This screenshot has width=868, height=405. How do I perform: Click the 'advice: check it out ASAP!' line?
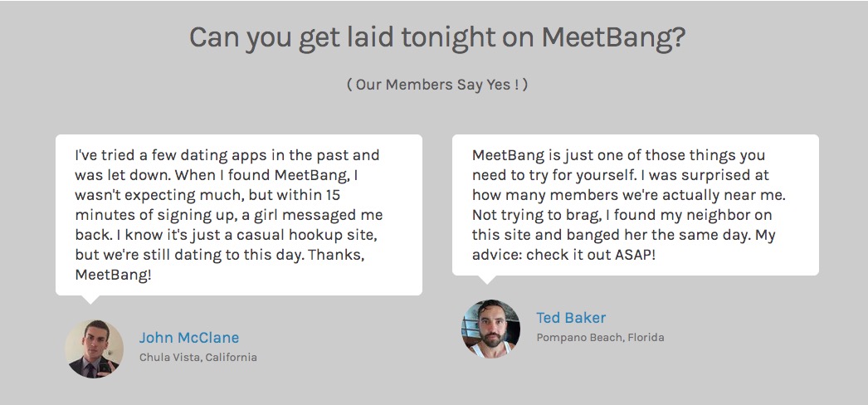563,255
